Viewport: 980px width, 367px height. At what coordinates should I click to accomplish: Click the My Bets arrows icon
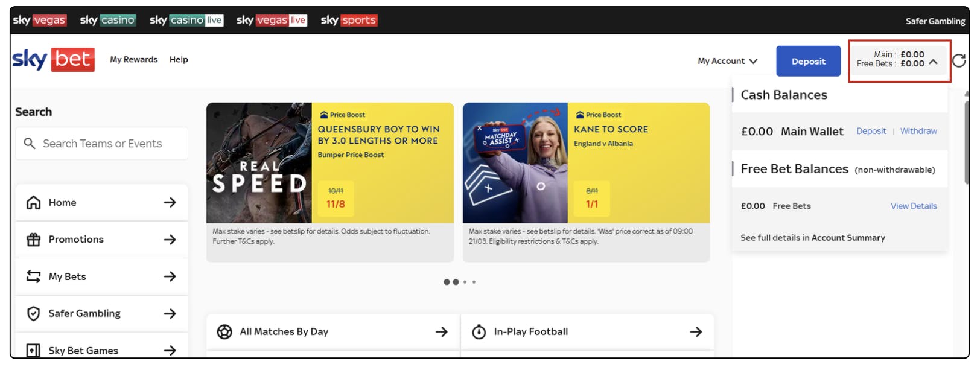[x=34, y=276]
